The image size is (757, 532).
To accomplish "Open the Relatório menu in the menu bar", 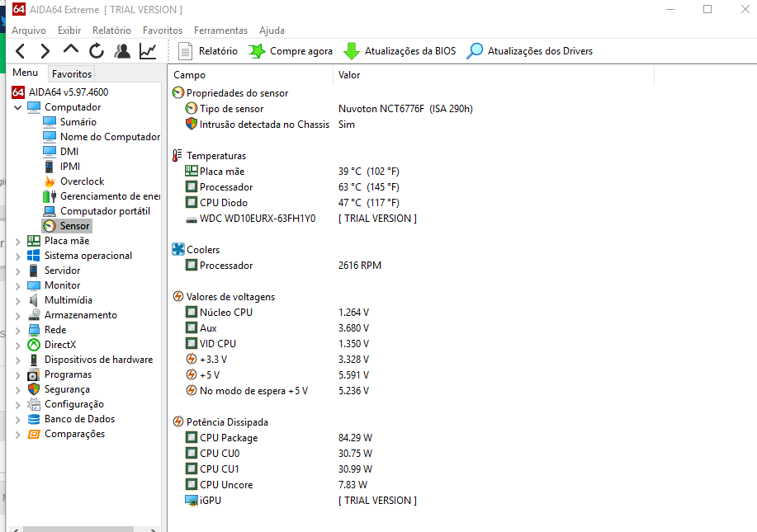I will pos(111,31).
